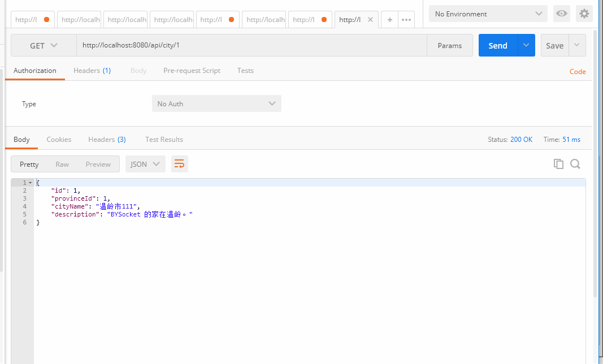
Task: Switch to the request Authorization tab
Action: pyautogui.click(x=35, y=71)
